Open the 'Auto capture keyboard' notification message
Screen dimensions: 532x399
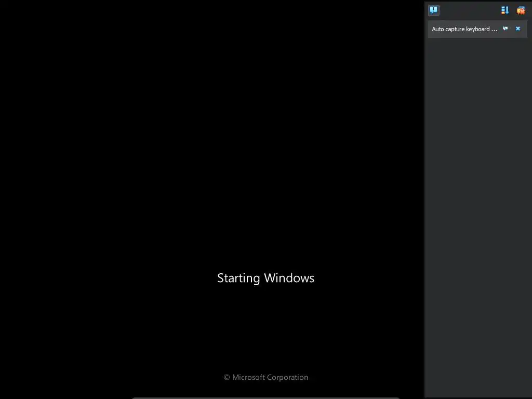[464, 29]
